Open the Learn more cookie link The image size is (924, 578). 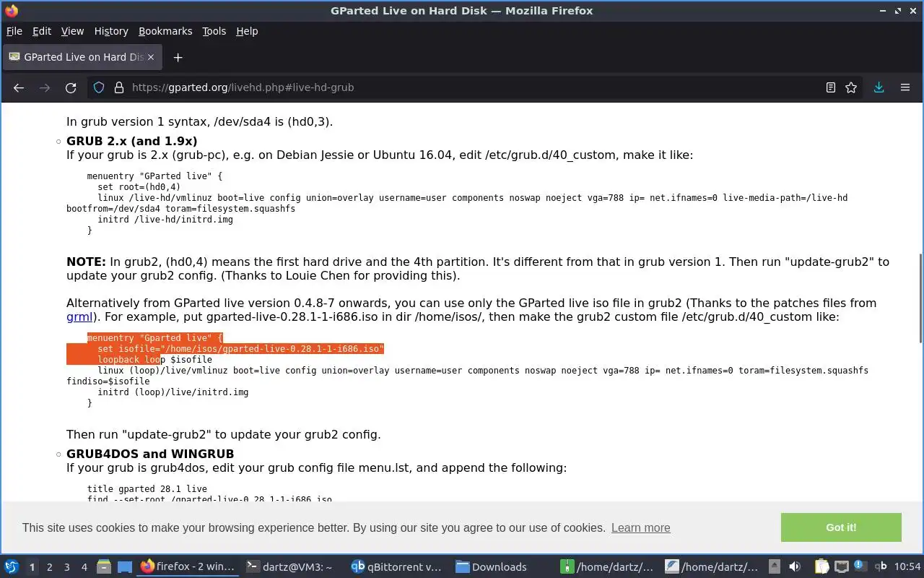(x=640, y=527)
